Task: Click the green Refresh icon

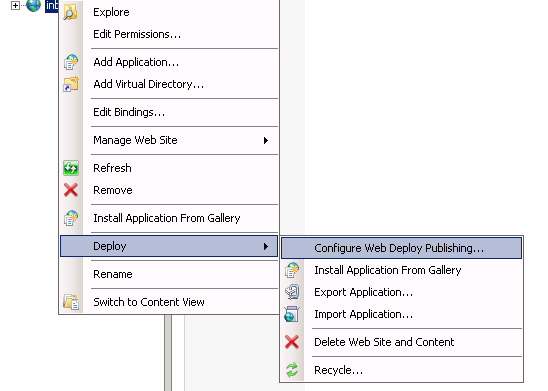Action: tap(71, 168)
